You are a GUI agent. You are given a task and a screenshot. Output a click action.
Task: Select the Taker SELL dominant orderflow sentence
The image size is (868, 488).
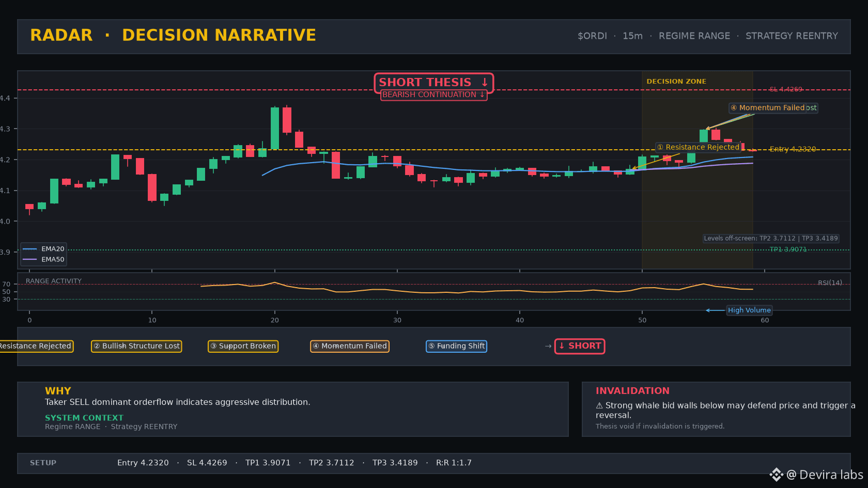coord(178,402)
